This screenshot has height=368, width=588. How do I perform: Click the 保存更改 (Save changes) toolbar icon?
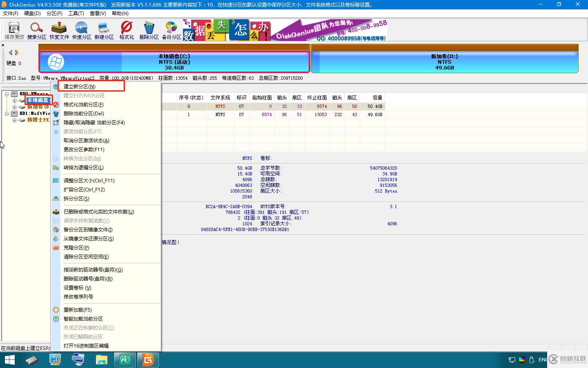click(14, 30)
